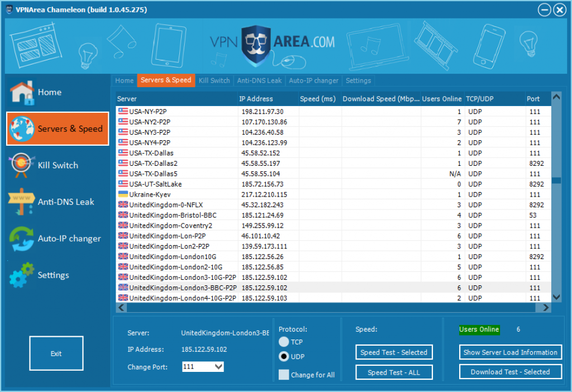The image size is (572, 392).
Task: Run Speed Test - Selected
Action: tap(394, 352)
